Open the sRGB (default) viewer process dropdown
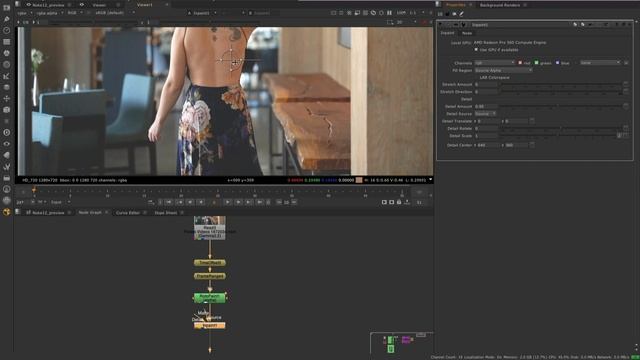 click(x=115, y=13)
